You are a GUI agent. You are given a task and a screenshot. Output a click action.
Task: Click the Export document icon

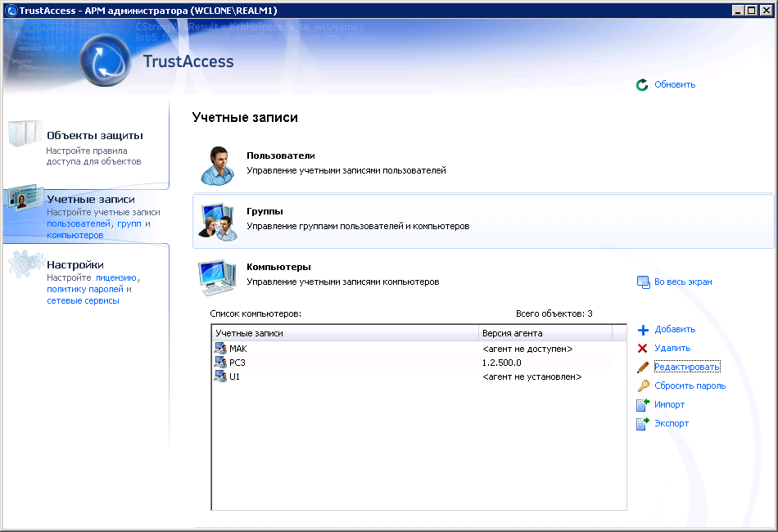[643, 423]
